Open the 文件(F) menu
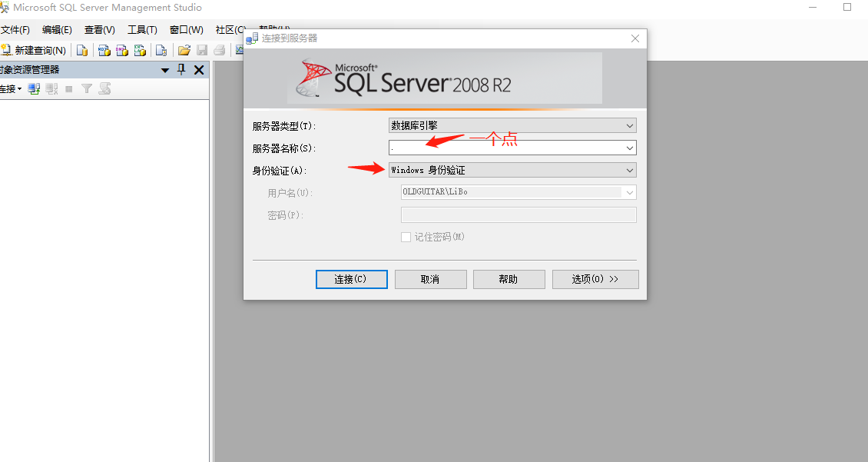 tap(15, 30)
